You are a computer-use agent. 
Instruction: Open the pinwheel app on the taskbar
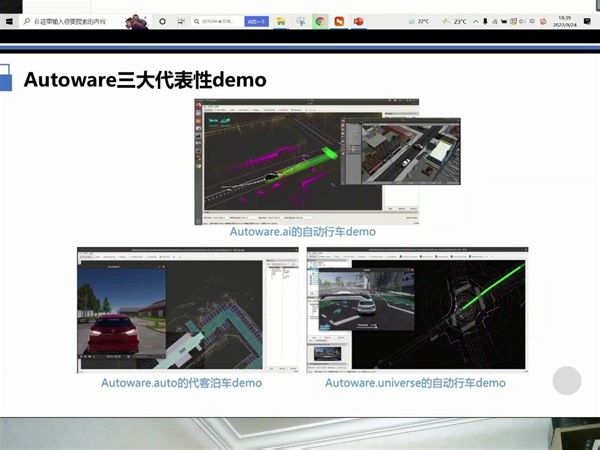coord(301,21)
